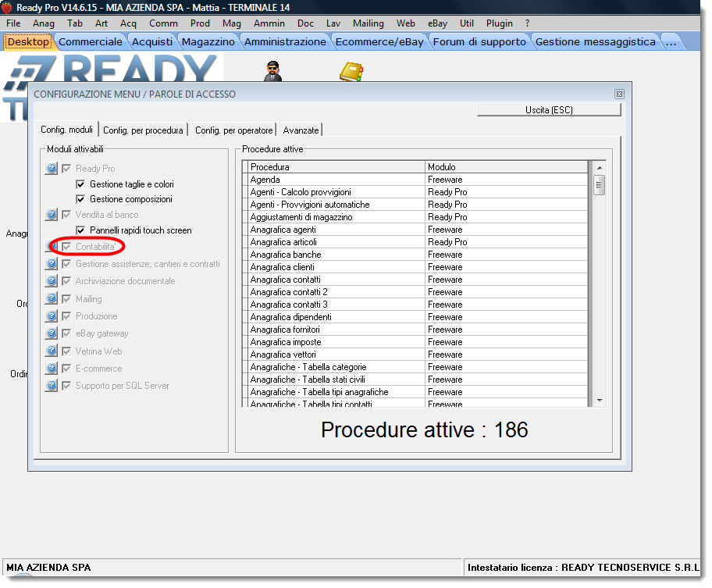
Task: Switch to Config. per operatore tab
Action: (234, 130)
